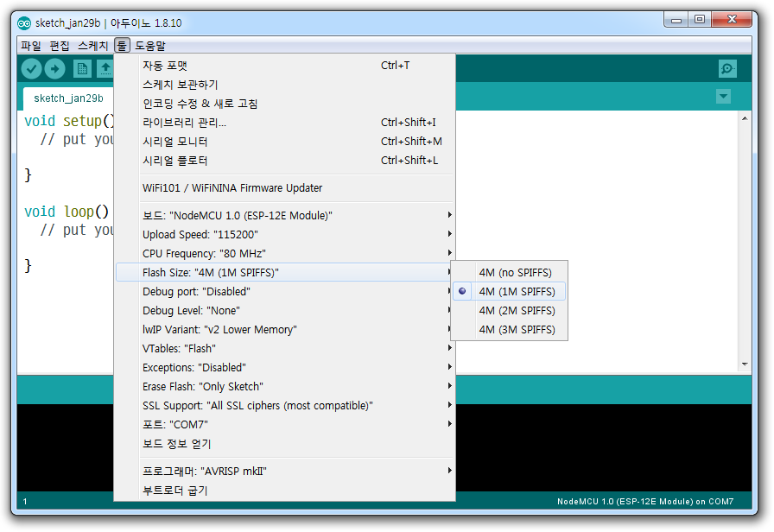This screenshot has width=774, height=532.
Task: Click the NodeMCU 1.0 on COM7 status text
Action: [x=645, y=502]
